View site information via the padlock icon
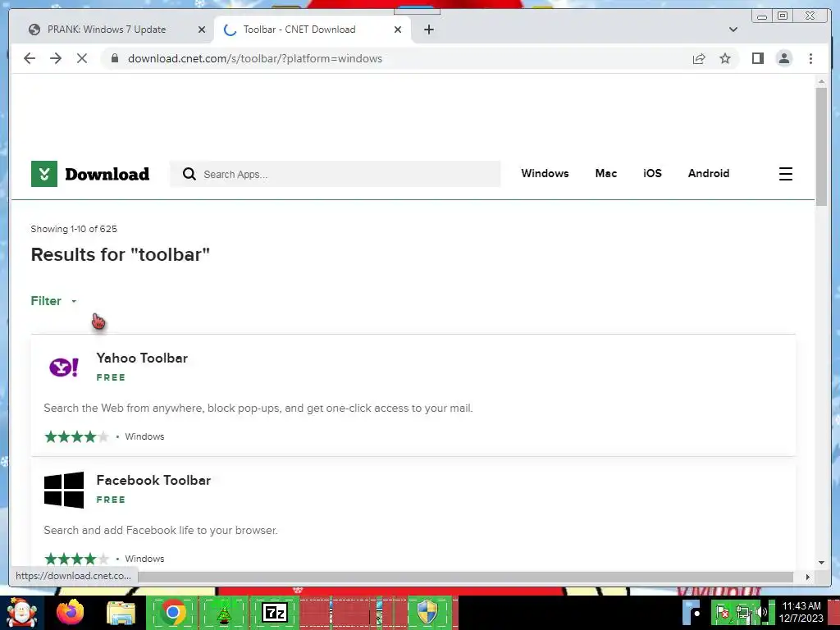The width and height of the screenshot is (840, 630). (x=115, y=58)
